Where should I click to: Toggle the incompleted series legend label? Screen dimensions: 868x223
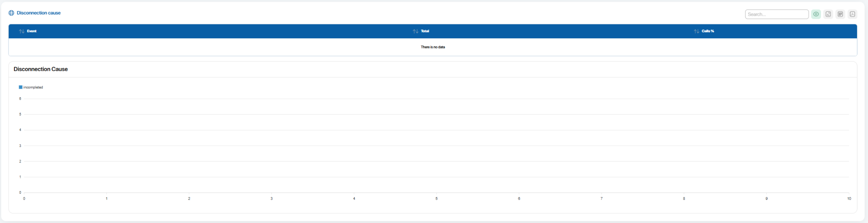33,88
